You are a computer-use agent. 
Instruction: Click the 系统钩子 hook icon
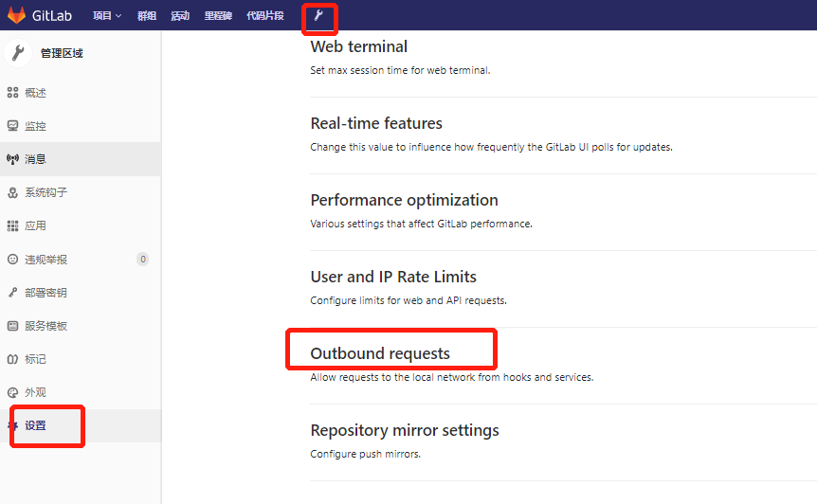[x=12, y=192]
